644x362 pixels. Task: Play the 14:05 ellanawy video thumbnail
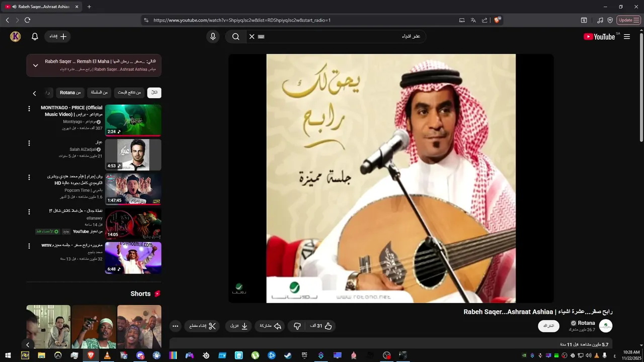click(x=133, y=223)
